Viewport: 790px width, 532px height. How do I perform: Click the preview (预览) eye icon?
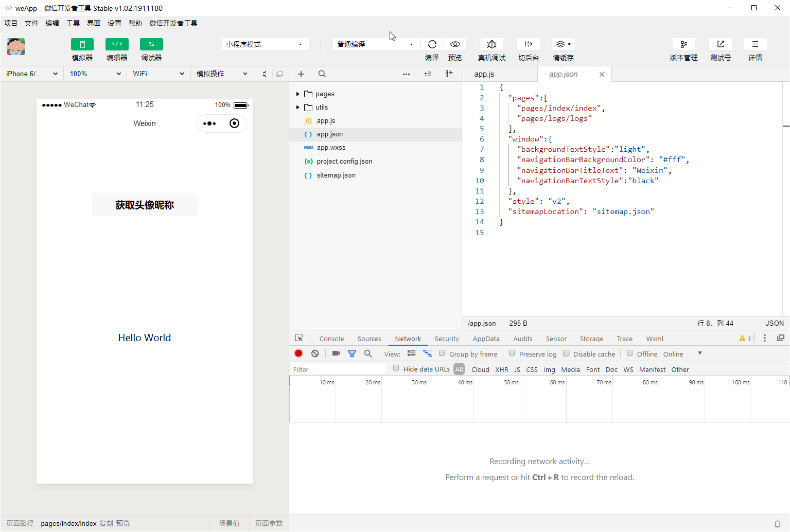click(455, 44)
